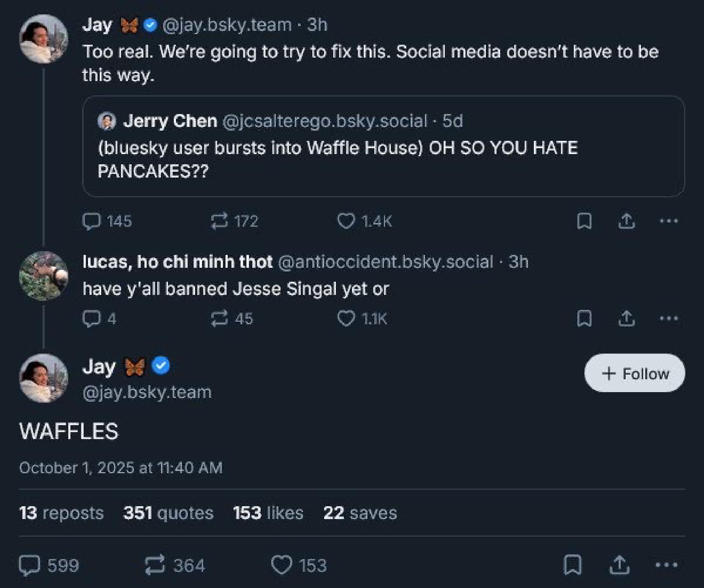Save lucas's post via bookmark icon

pyautogui.click(x=584, y=318)
